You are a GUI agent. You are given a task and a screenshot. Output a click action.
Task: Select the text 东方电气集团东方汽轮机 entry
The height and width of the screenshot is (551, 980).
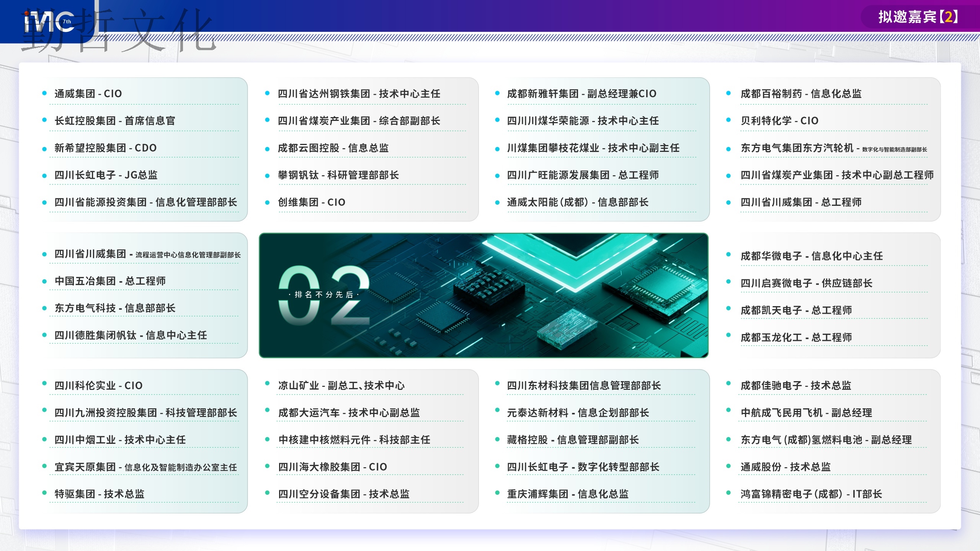(834, 148)
